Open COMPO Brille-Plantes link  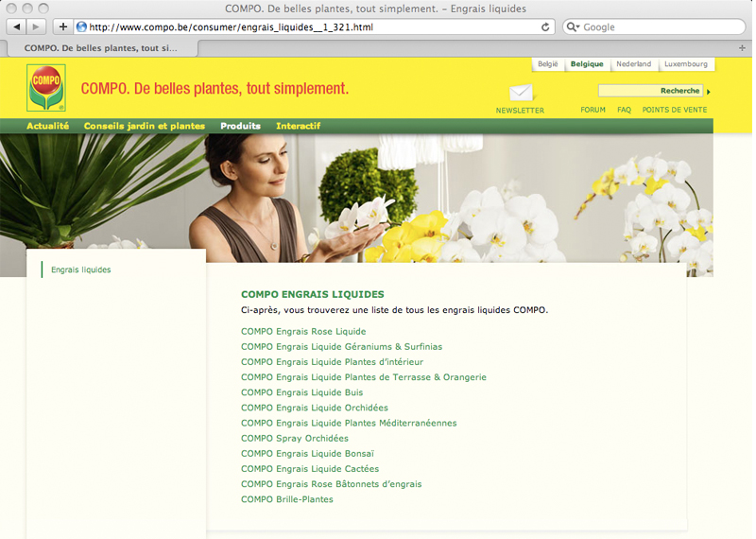(286, 499)
